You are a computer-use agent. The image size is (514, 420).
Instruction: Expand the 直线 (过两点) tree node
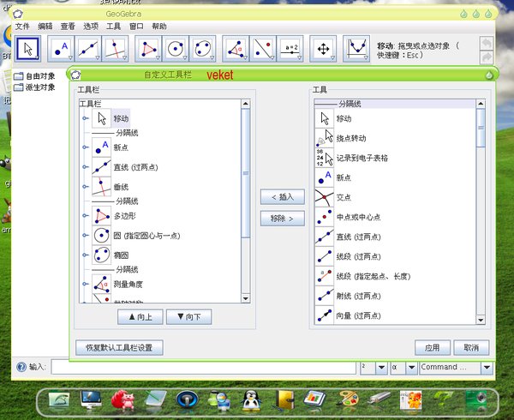coord(85,167)
